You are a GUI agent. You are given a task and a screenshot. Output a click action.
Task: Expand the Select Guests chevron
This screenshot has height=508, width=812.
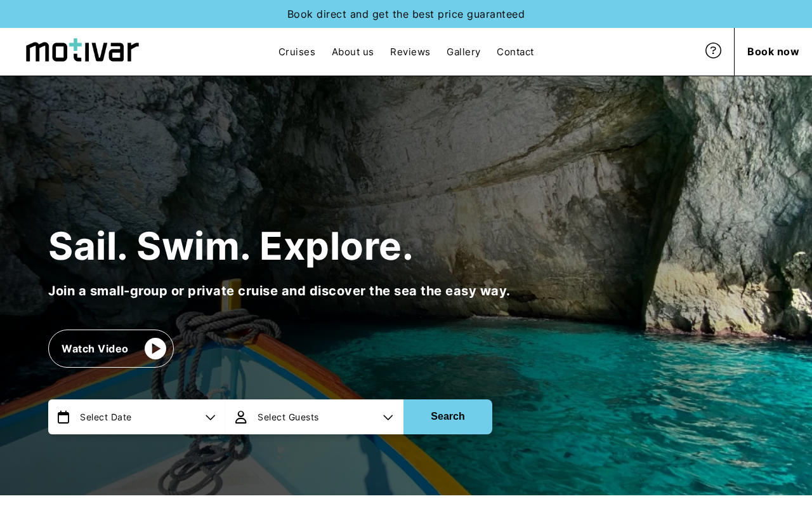388,417
